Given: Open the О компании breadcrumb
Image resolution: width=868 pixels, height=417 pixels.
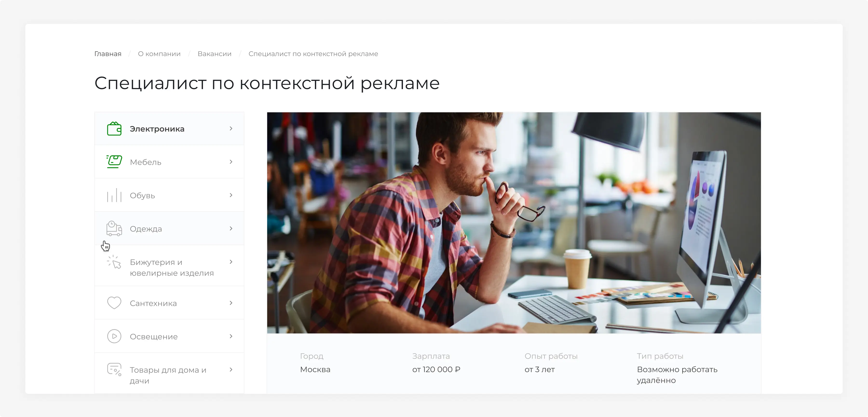Looking at the screenshot, I should point(159,54).
